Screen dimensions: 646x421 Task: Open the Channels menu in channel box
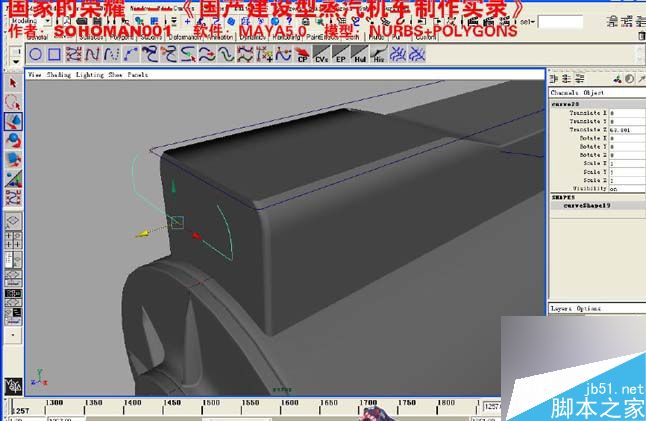(564, 92)
